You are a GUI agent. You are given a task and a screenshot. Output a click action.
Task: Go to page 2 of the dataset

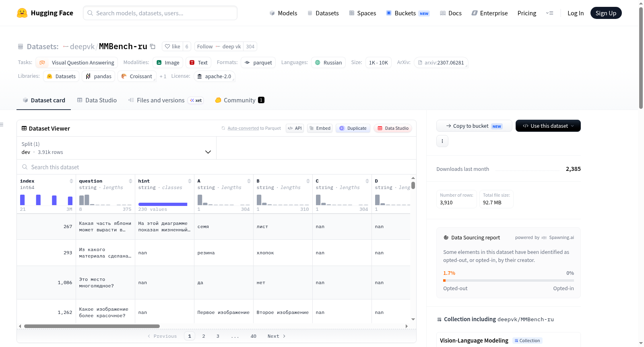coord(204,336)
